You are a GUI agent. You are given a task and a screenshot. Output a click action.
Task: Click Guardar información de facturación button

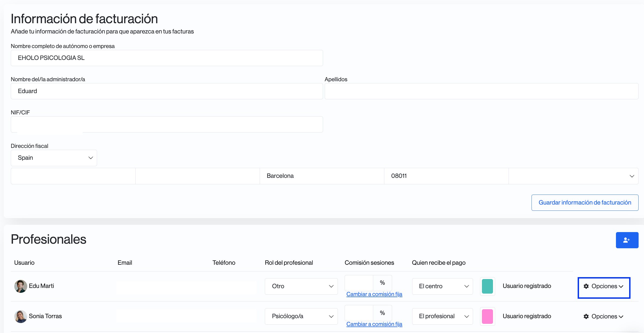pos(585,203)
